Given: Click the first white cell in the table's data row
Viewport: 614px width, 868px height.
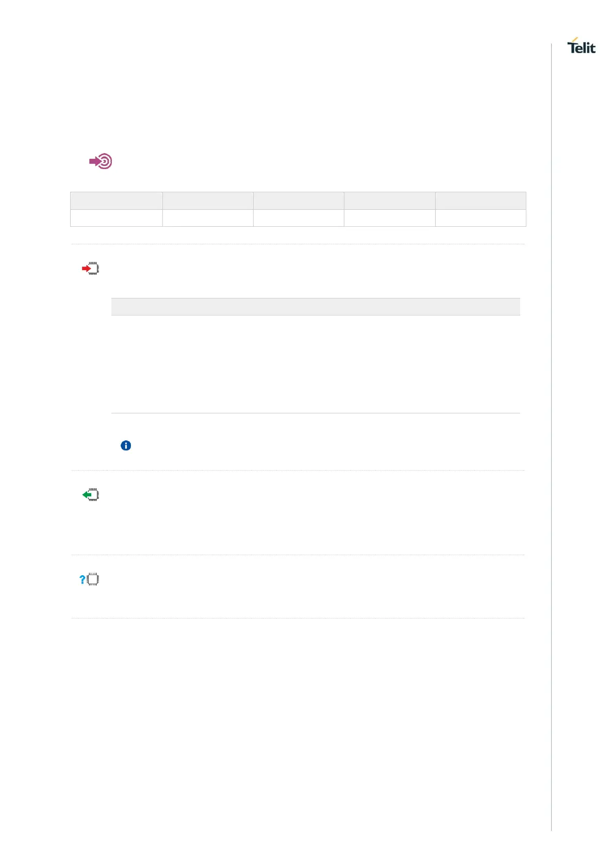Looking at the screenshot, I should [x=117, y=218].
